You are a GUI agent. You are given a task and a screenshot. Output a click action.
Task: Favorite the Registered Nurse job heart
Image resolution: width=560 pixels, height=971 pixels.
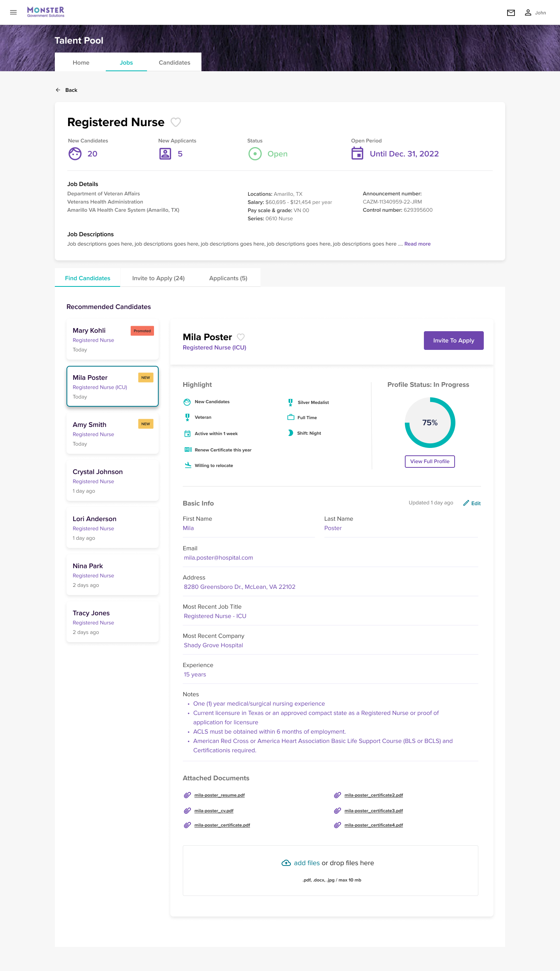pyautogui.click(x=176, y=122)
